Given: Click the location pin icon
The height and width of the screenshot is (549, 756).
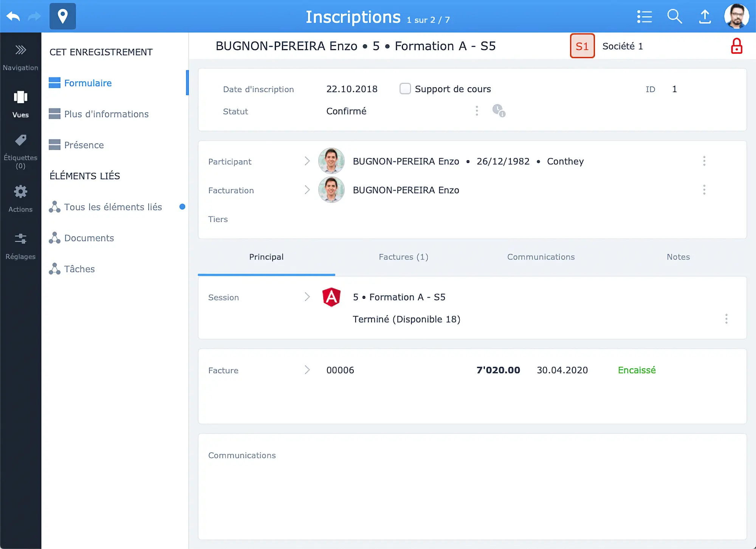Looking at the screenshot, I should click(63, 17).
